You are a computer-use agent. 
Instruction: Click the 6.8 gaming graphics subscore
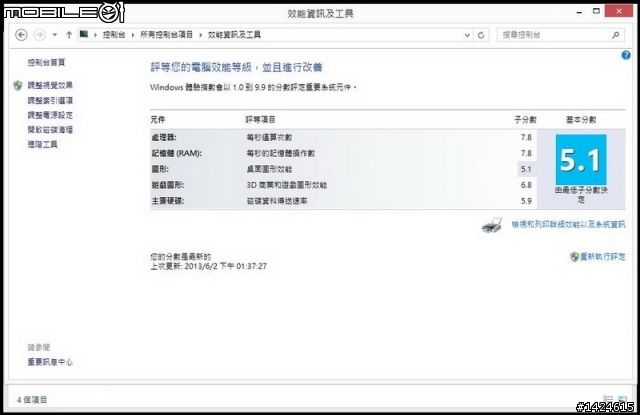[x=526, y=185]
